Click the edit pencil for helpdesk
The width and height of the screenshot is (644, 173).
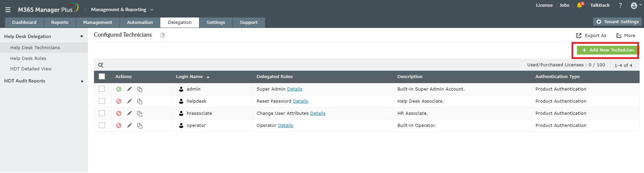pyautogui.click(x=129, y=101)
